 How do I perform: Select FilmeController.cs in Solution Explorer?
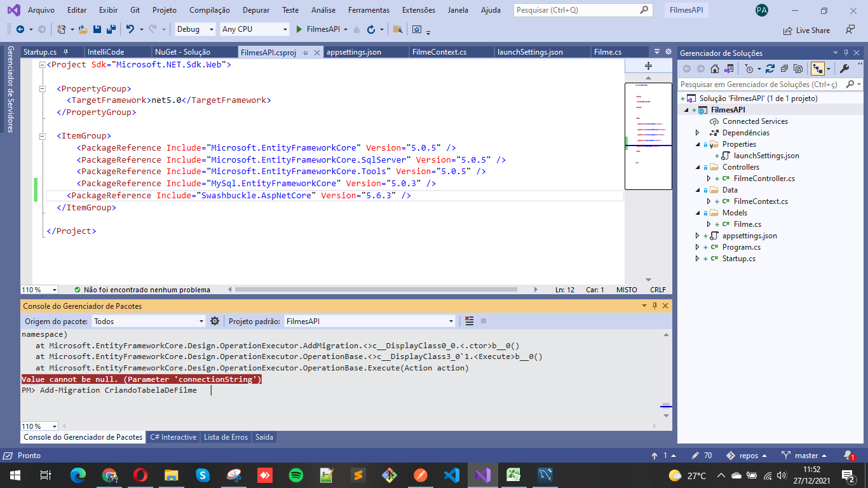764,179
